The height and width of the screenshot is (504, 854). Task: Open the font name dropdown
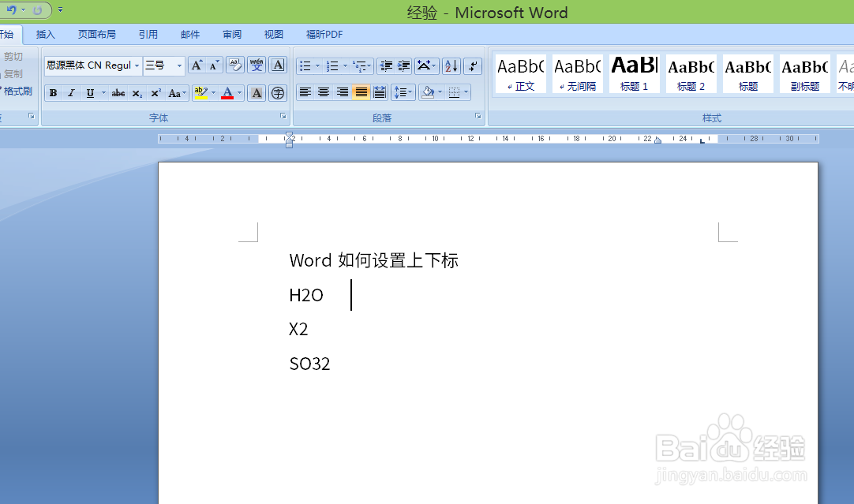point(137,65)
